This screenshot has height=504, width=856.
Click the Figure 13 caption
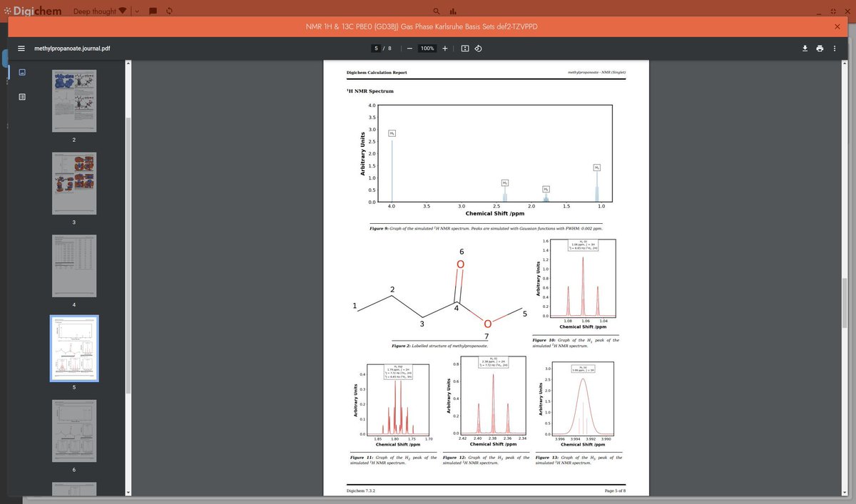(x=579, y=460)
